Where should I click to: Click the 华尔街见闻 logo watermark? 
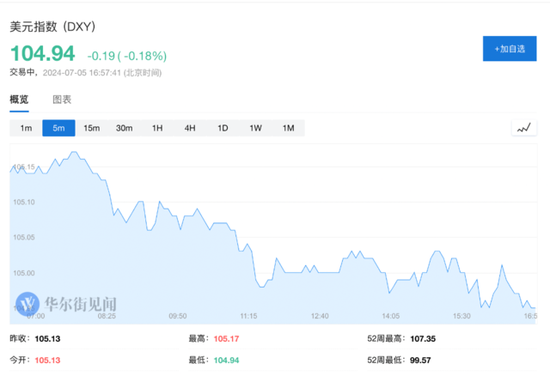(x=66, y=304)
